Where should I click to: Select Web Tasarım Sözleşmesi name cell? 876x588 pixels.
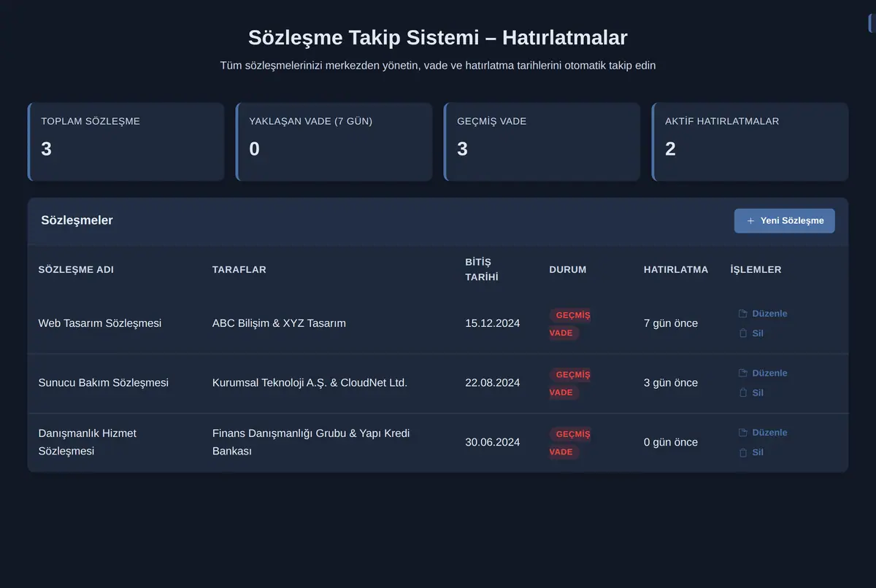[x=100, y=323]
